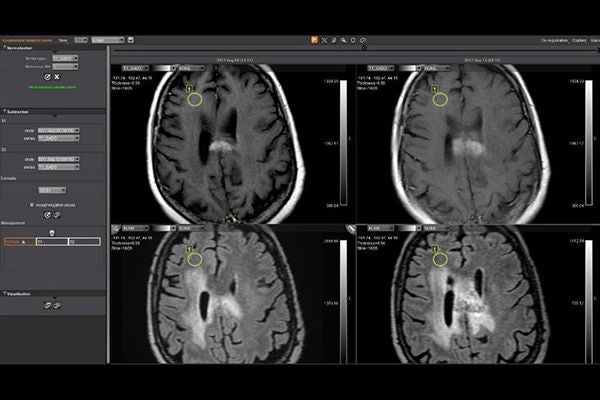Image resolution: width=600 pixels, height=400 pixels.
Task: Click the stacked-layers icon beside the subtraction apply button
Action: click(x=57, y=215)
